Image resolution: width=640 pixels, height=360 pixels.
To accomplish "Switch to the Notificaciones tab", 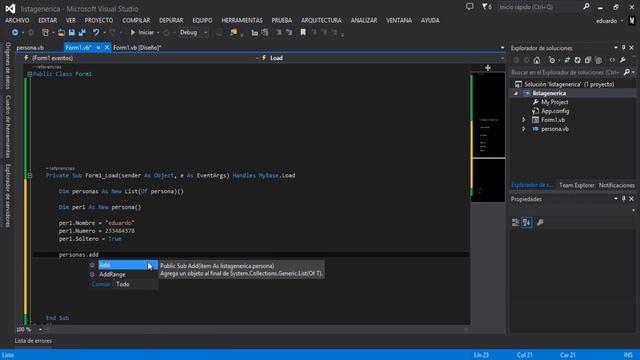I will 616,185.
